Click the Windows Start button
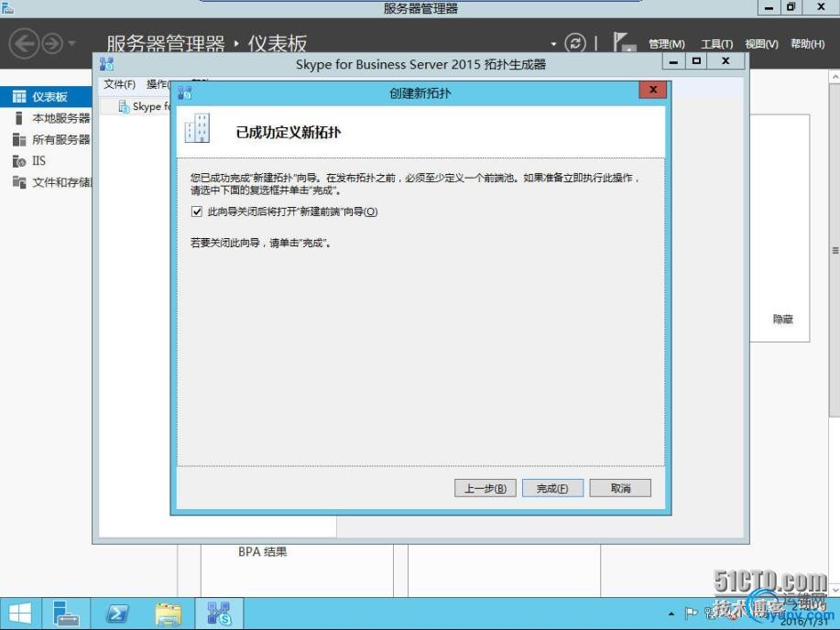 pos(20,614)
